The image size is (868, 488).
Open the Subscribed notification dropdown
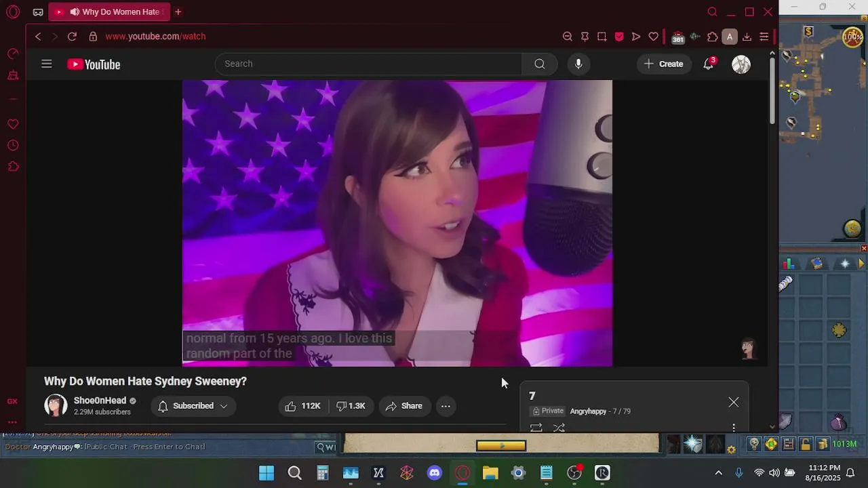click(x=193, y=406)
